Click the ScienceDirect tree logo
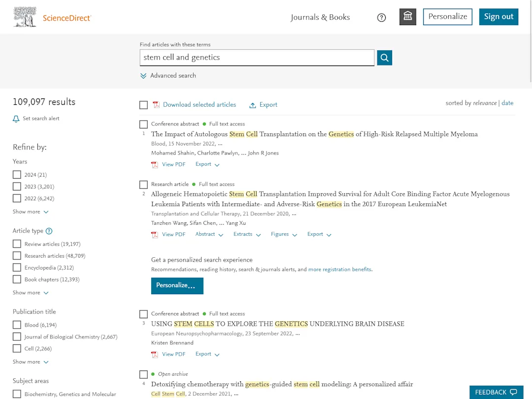 pos(25,16)
